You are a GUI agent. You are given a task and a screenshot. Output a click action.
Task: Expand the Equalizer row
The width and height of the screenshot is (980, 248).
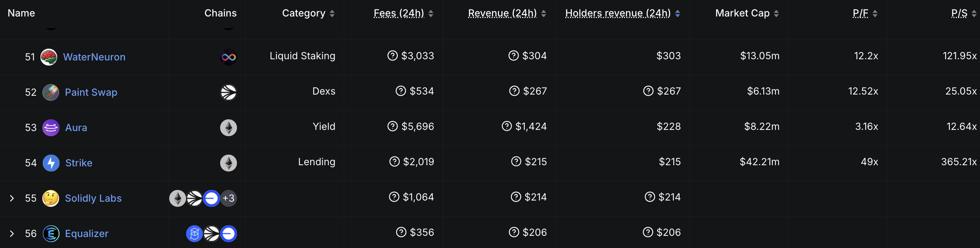[12, 233]
